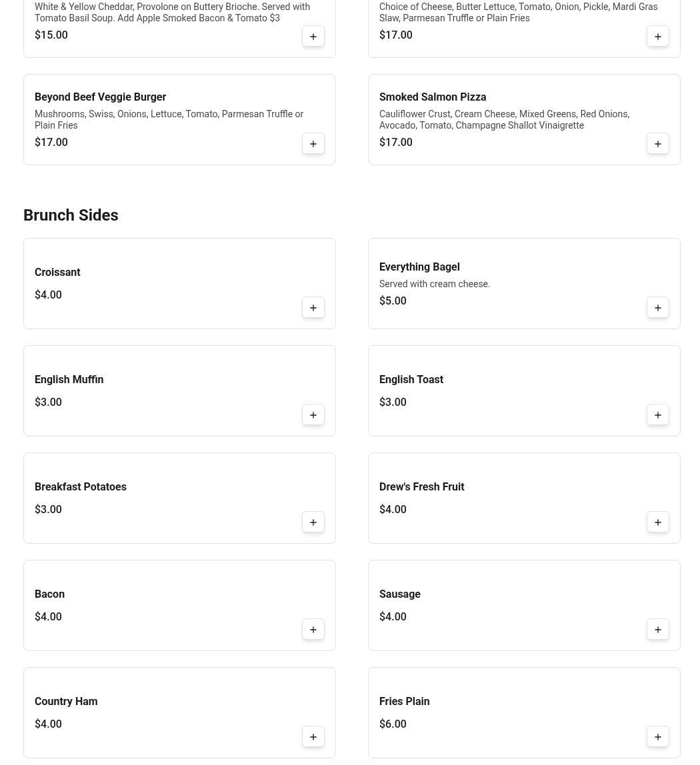Add the $15.00 grilled cheese item
The height and width of the screenshot is (765, 700).
[x=313, y=37]
